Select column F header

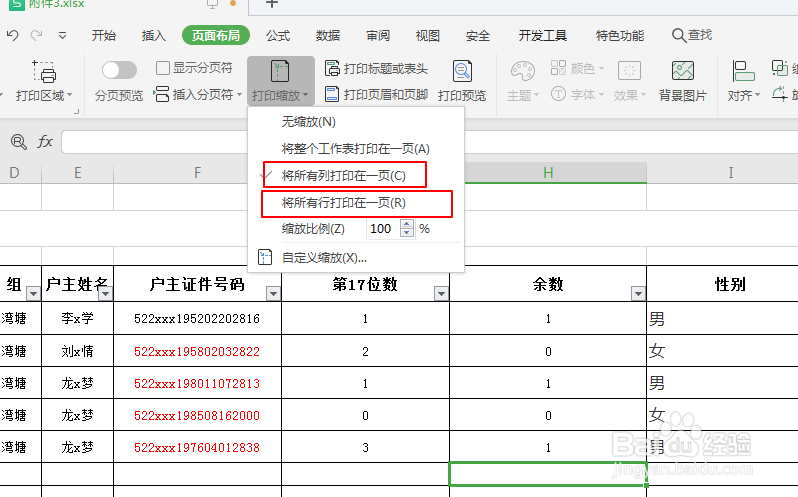tap(197, 173)
